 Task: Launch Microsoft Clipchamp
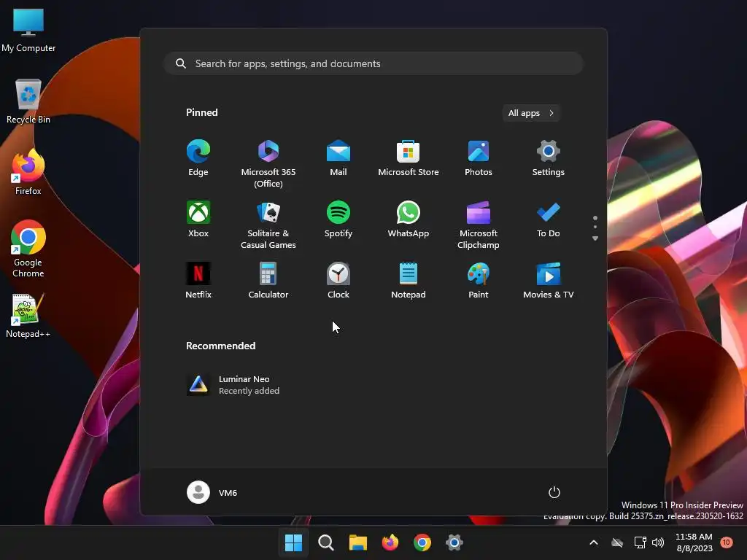(x=479, y=225)
